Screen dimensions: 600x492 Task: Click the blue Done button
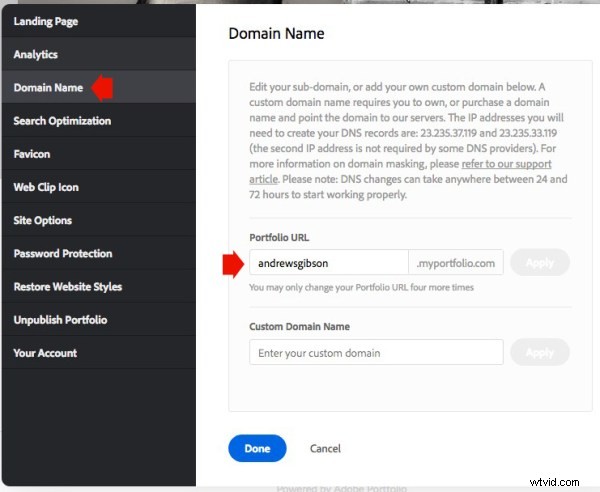(x=257, y=448)
